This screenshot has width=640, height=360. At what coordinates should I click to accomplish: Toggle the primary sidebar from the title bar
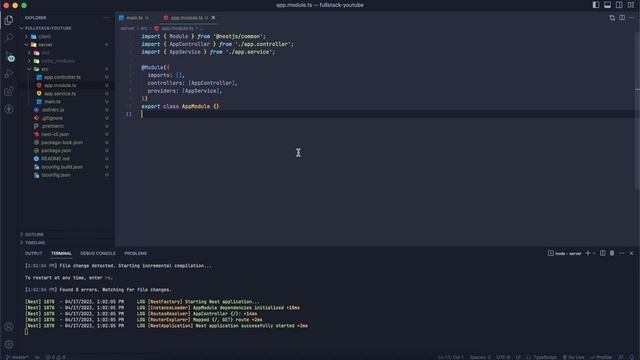(596, 5)
